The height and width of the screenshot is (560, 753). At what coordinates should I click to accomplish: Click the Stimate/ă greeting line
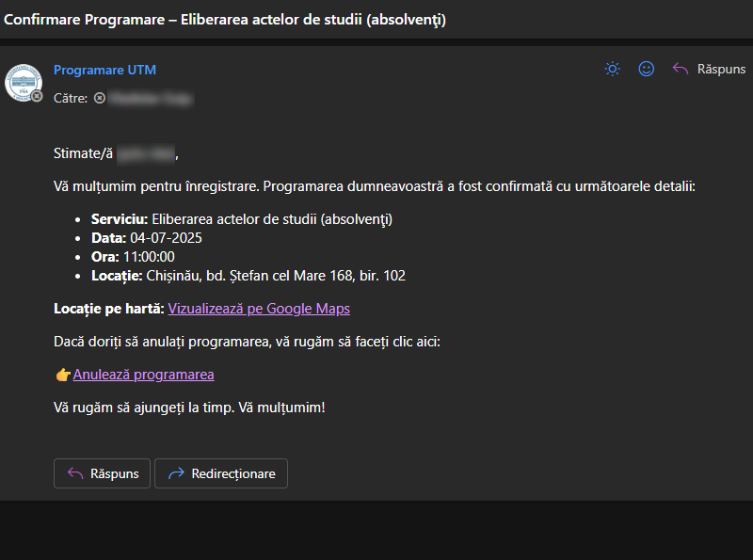tap(115, 153)
